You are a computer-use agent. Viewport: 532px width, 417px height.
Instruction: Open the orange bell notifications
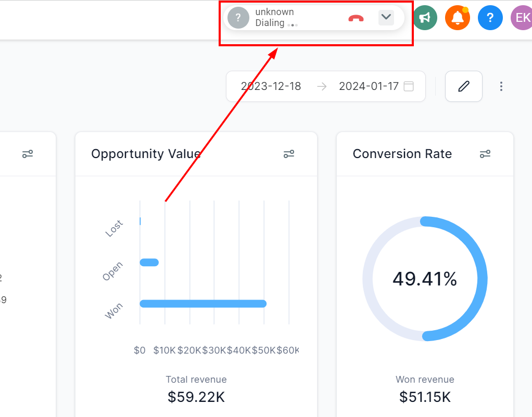coord(458,18)
